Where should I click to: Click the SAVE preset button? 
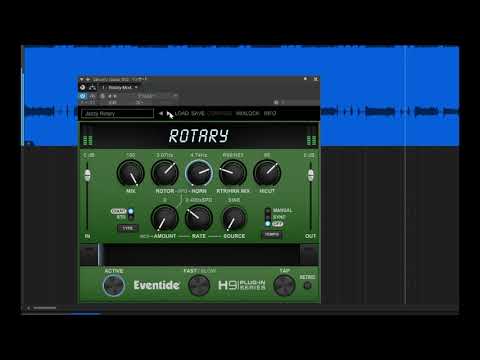click(198, 113)
